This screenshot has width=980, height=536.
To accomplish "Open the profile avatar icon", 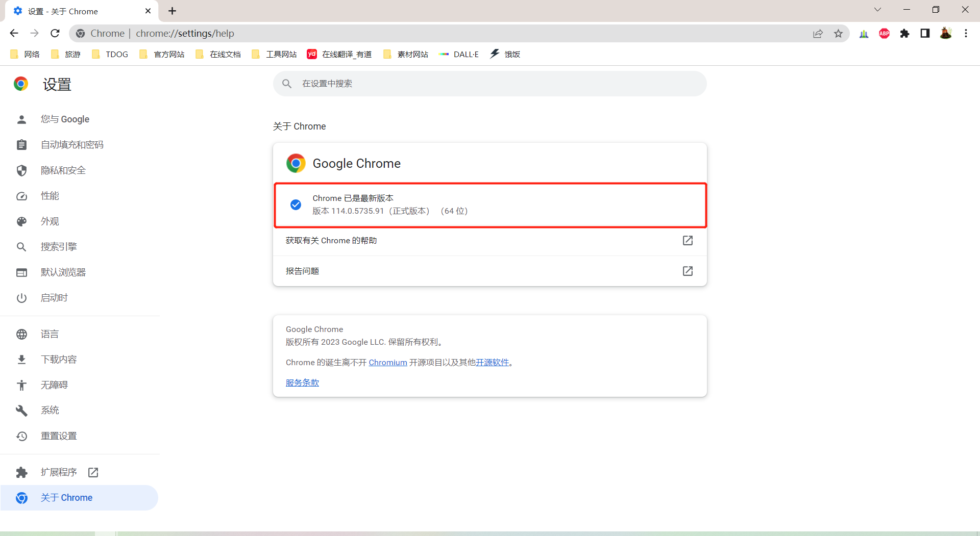I will (x=945, y=33).
